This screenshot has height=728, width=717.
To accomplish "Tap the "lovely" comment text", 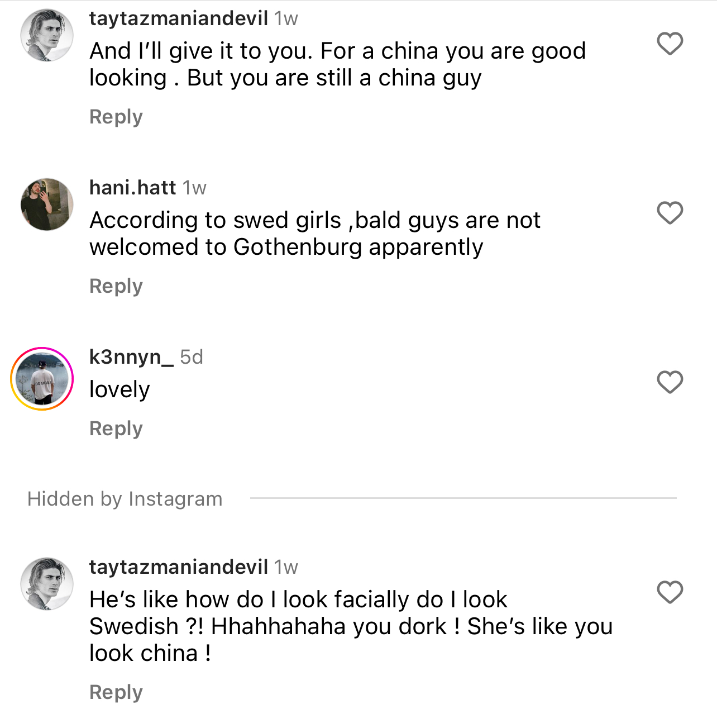I will click(x=120, y=390).
